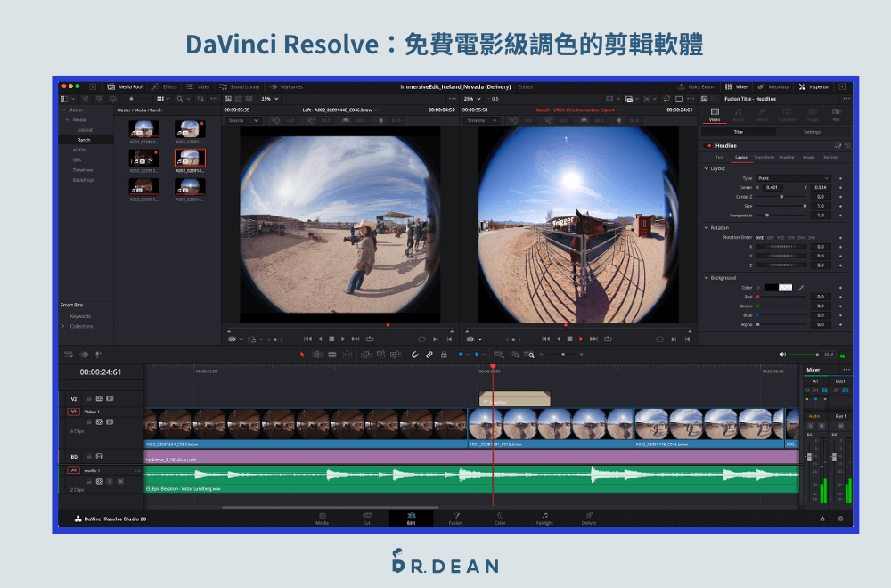The image size is (891, 588).
Task: Select the Iceland bin
Action: click(x=85, y=130)
